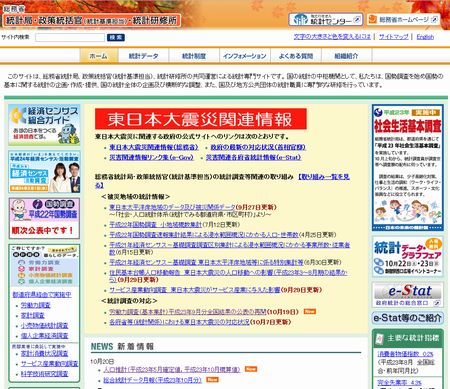450x389 pixels.
Task: Open the 平成24年経済センサス活動調査 banner
Action: click(x=44, y=172)
